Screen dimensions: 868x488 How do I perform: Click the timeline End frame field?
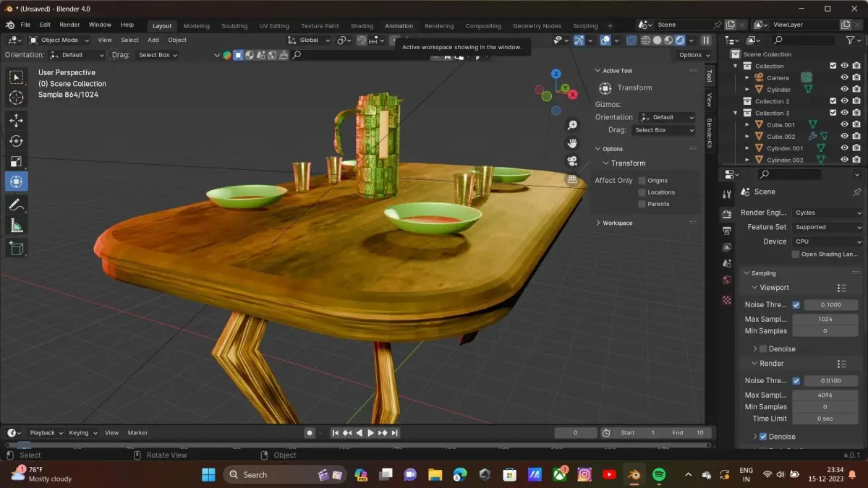pyautogui.click(x=687, y=433)
